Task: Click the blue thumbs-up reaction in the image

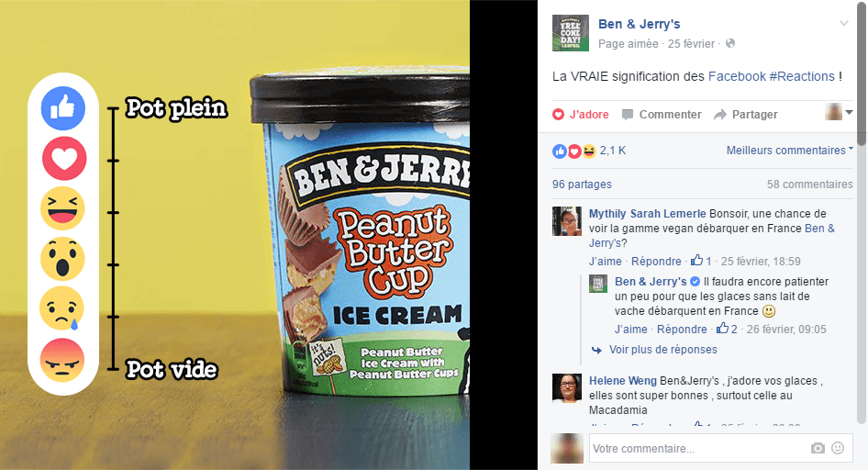Action: coord(63,108)
